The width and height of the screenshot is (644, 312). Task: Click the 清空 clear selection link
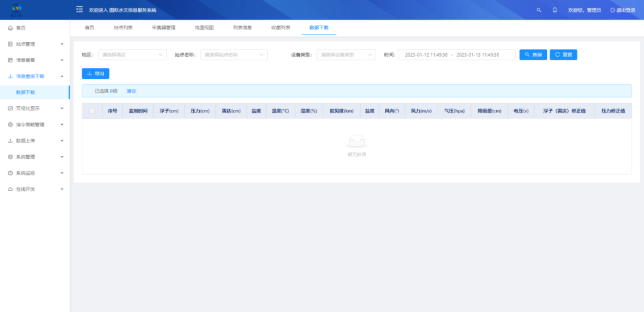click(131, 91)
